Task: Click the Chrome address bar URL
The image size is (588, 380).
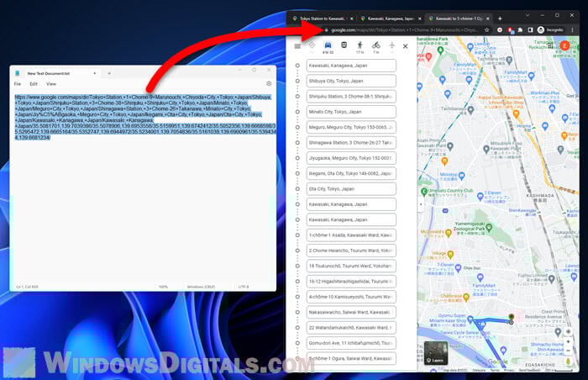Action: point(404,29)
